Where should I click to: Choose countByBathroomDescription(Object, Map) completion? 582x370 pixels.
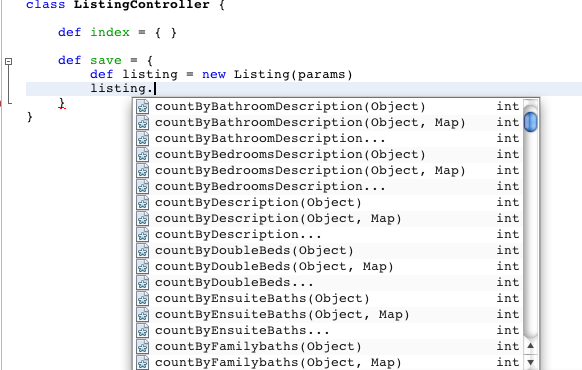click(x=328, y=123)
